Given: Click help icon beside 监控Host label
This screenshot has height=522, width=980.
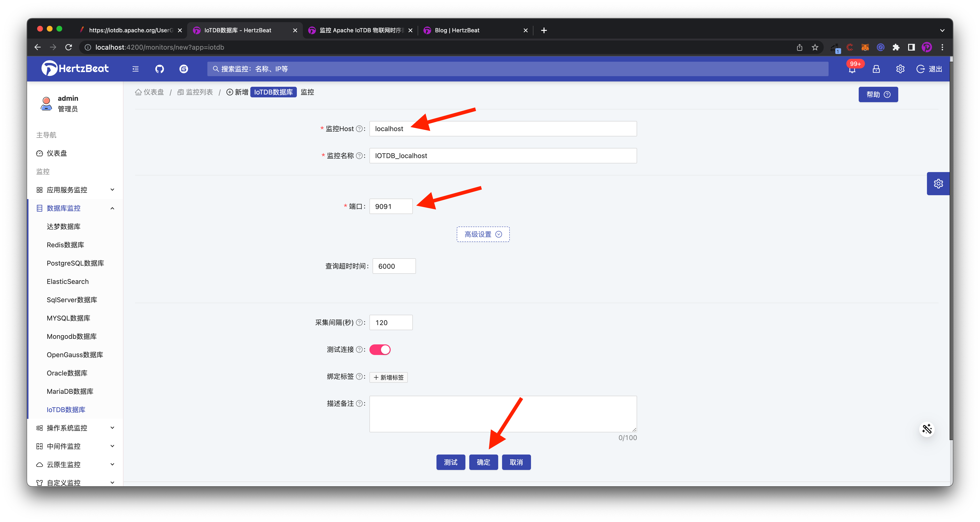Looking at the screenshot, I should pyautogui.click(x=359, y=129).
